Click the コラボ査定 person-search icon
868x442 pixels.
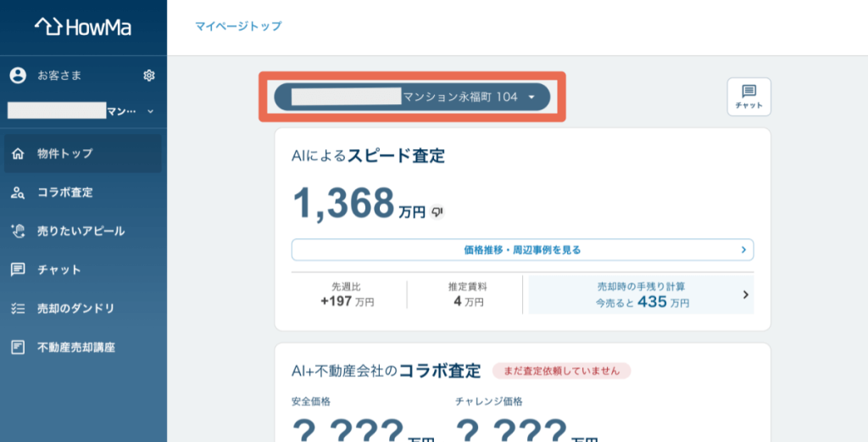pos(19,193)
